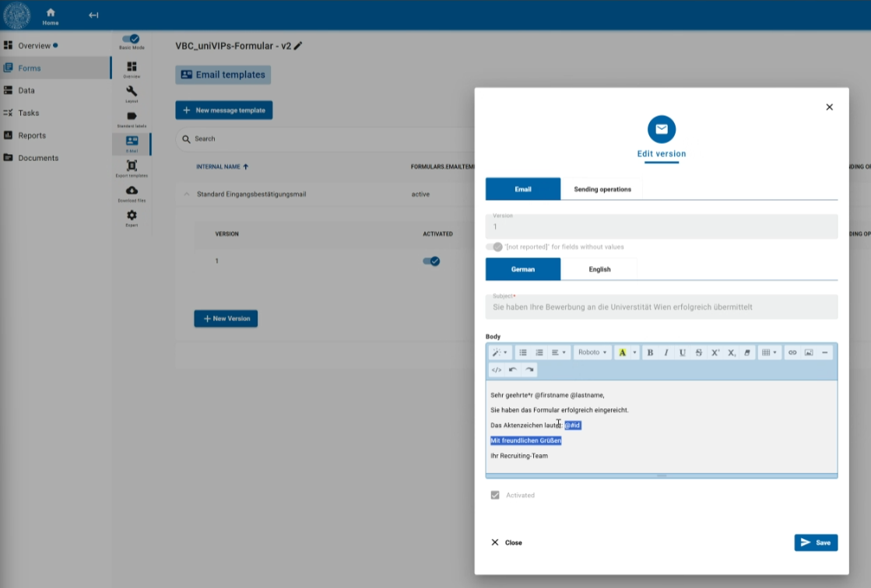
Task: Click the undo arrow in editor toolbar
Action: [513, 370]
